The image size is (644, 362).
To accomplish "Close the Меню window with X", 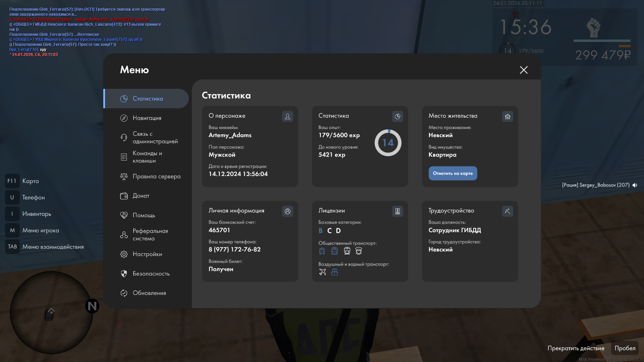I will click(524, 70).
